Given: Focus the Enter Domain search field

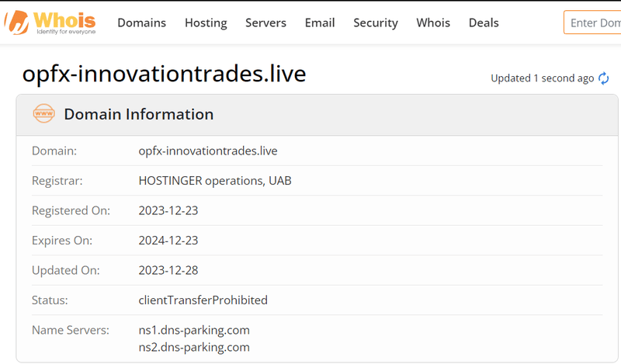Looking at the screenshot, I should tap(592, 23).
